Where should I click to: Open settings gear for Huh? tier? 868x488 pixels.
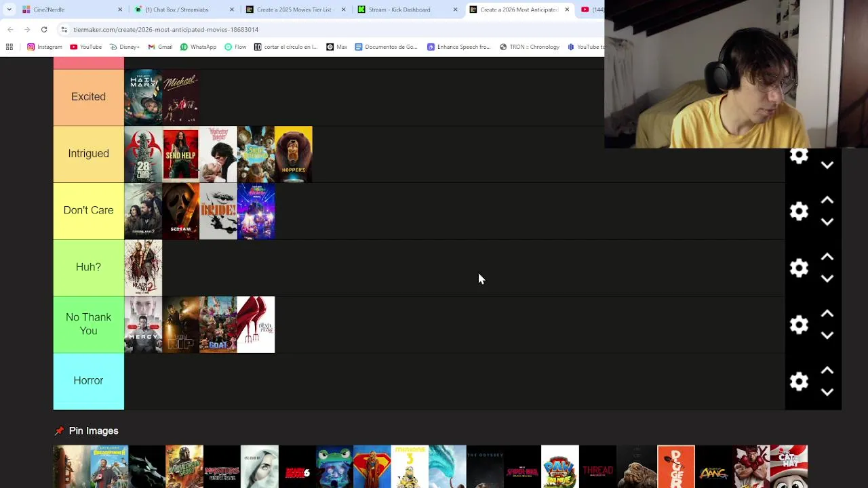800,268
